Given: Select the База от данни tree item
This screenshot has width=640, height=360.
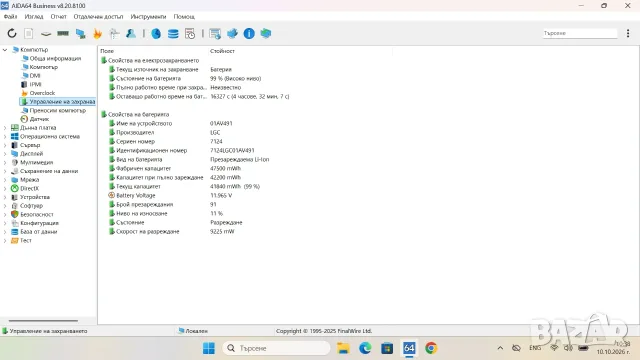Looking at the screenshot, I should pos(39,232).
